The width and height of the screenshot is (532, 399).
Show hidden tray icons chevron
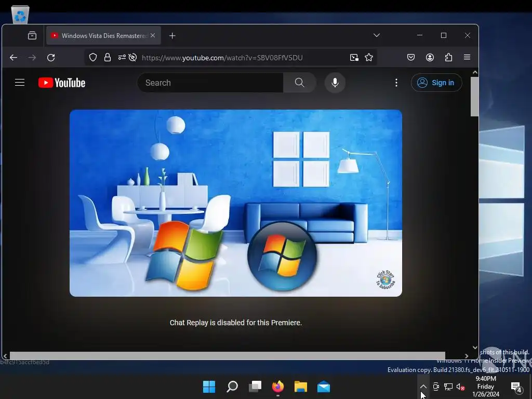pyautogui.click(x=423, y=387)
